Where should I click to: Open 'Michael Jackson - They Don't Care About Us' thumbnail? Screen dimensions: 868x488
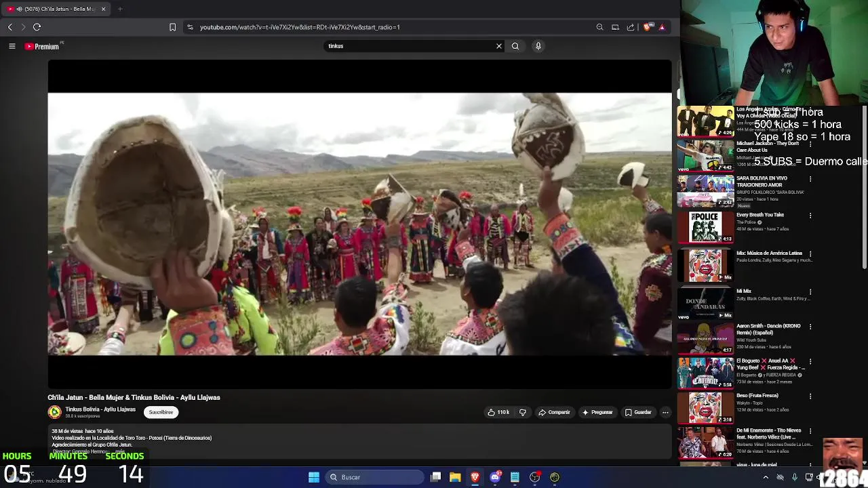point(705,155)
